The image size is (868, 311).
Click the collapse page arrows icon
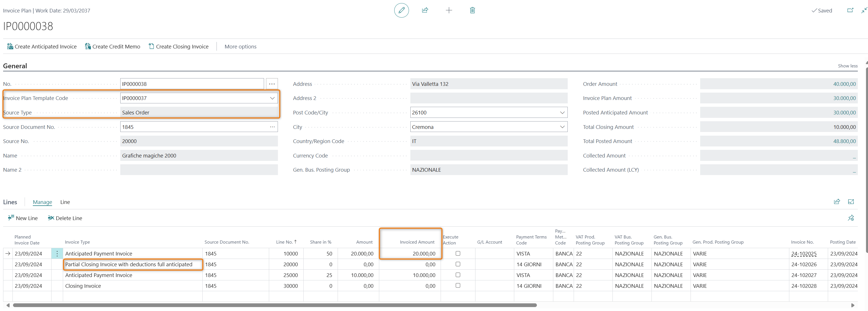(x=864, y=10)
